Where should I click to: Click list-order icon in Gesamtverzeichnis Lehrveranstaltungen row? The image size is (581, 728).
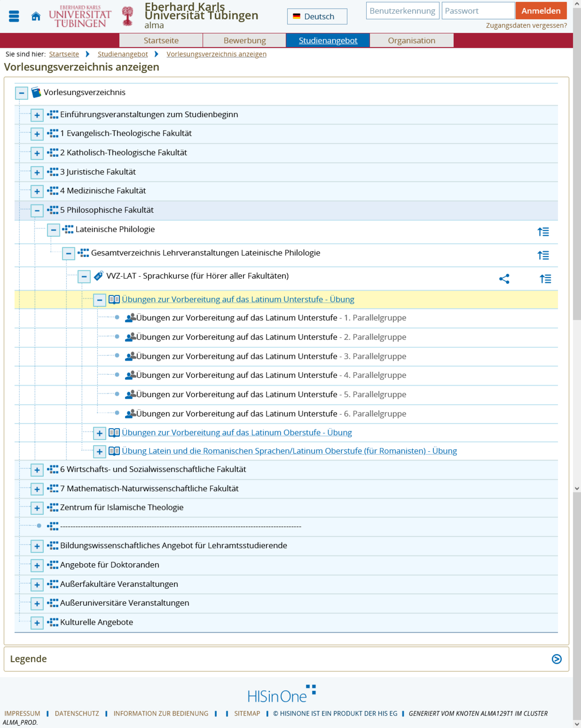[x=543, y=255]
